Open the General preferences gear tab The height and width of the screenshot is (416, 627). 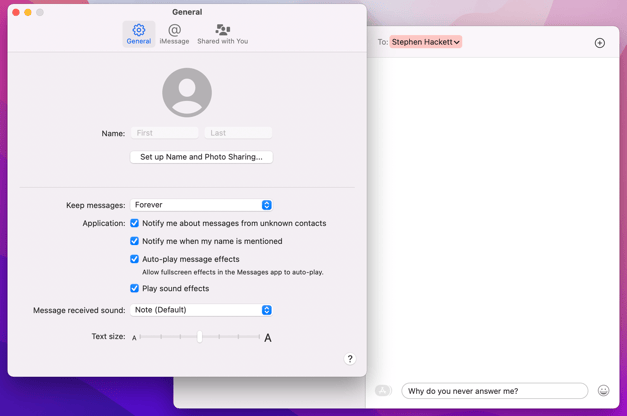coord(139,34)
